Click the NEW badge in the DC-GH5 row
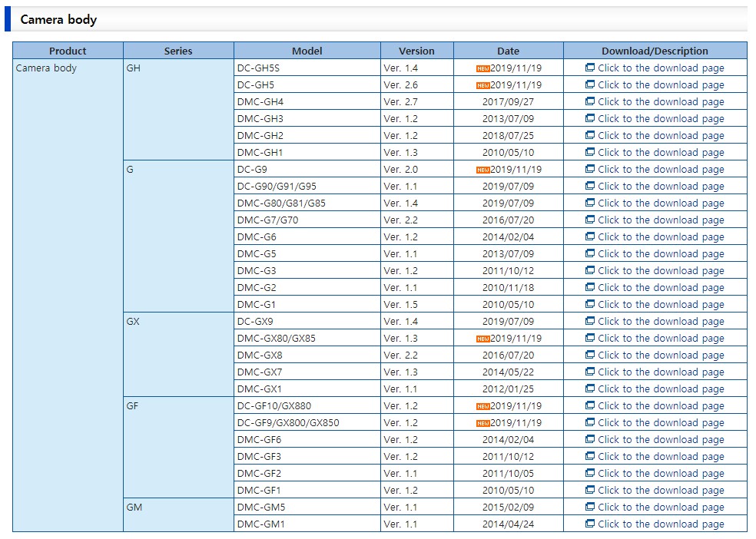Screen dimensions: 756x539 [x=482, y=85]
